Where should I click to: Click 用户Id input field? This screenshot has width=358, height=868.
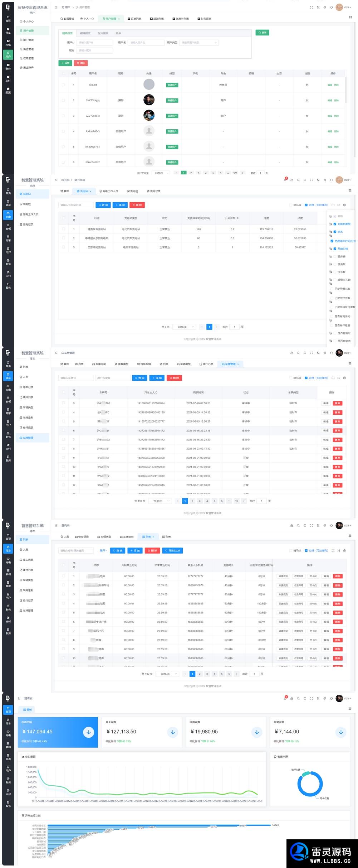(95, 43)
